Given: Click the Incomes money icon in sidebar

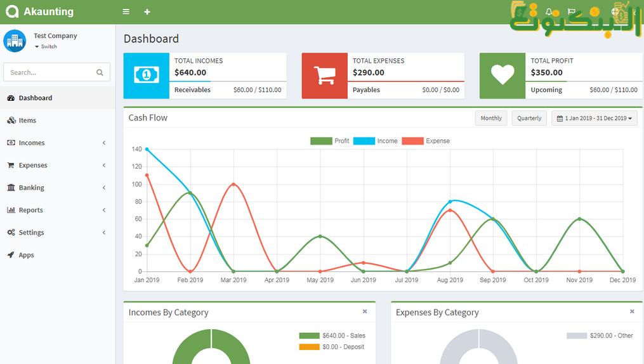Looking at the screenshot, I should 11,143.
